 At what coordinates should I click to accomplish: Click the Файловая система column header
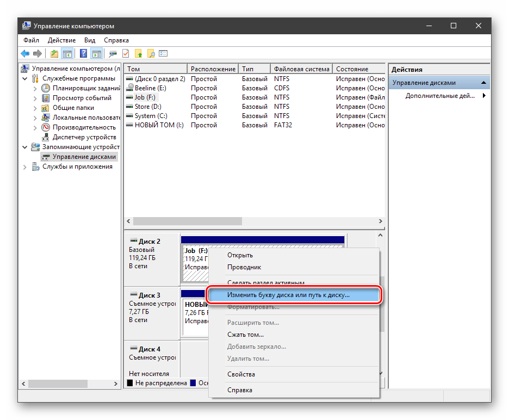[x=301, y=69]
